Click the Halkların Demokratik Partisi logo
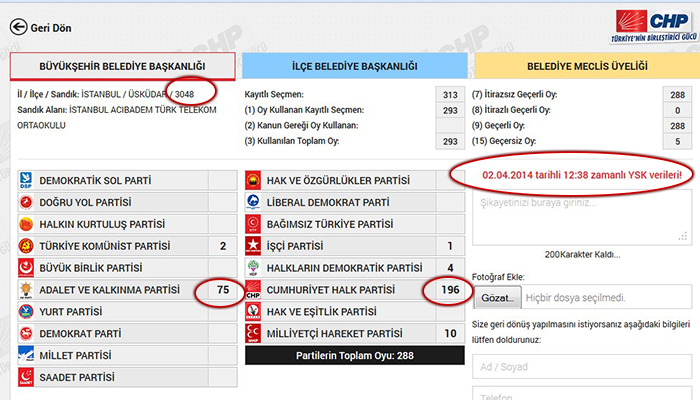700x400 pixels. (x=253, y=268)
